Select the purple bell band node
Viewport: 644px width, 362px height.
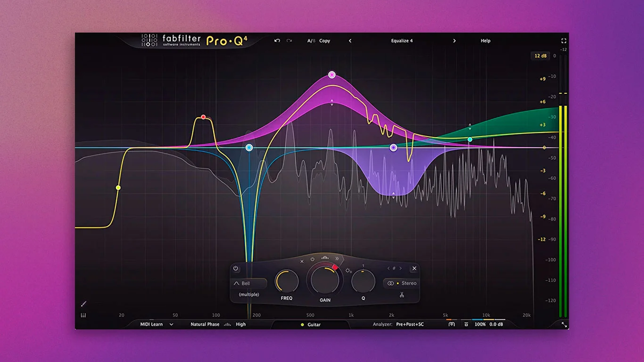(x=393, y=147)
